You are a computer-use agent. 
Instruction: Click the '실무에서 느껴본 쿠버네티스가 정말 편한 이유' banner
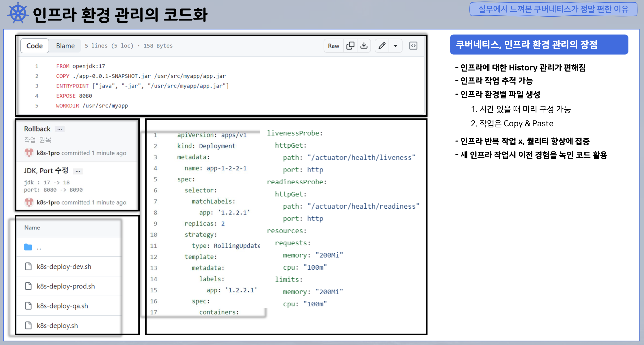pos(553,9)
